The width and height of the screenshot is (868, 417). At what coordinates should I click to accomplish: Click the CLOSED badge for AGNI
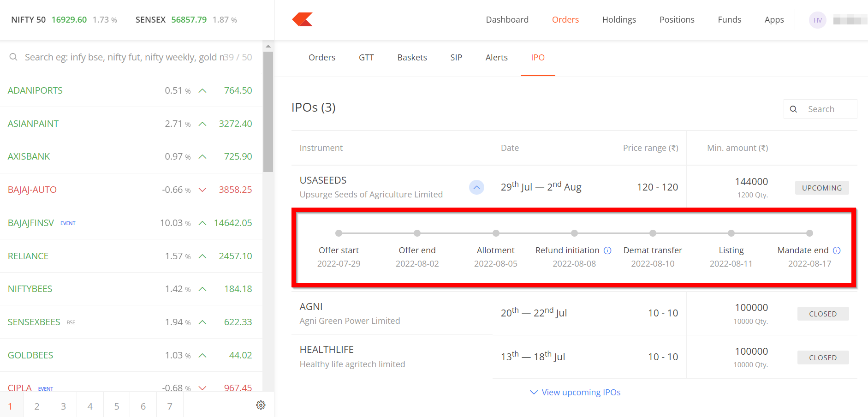click(x=823, y=314)
